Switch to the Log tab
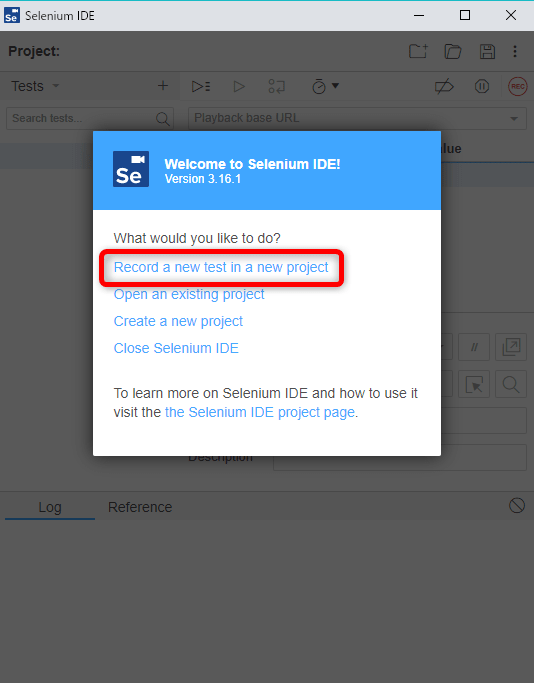Image resolution: width=534 pixels, height=683 pixels. (50, 507)
